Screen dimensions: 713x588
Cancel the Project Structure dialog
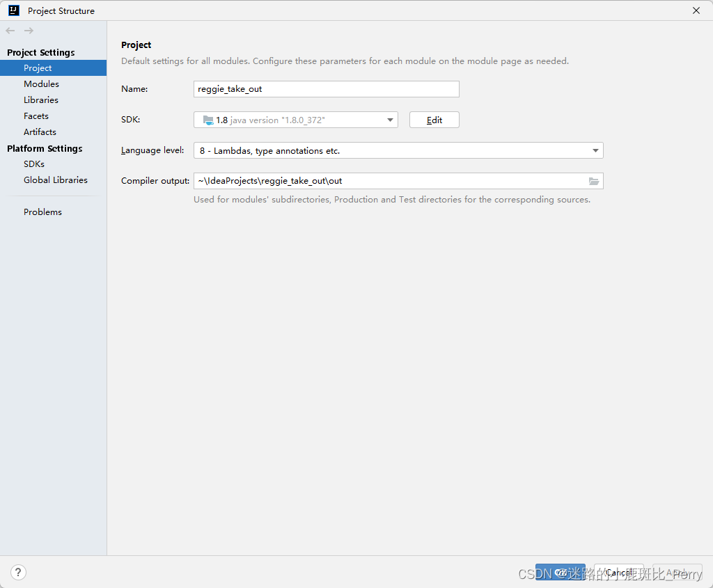pos(618,572)
